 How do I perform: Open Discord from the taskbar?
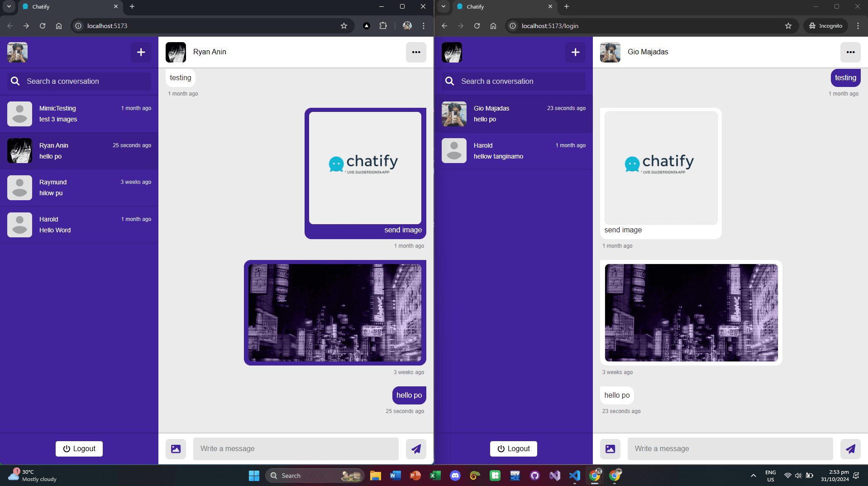coord(455,476)
